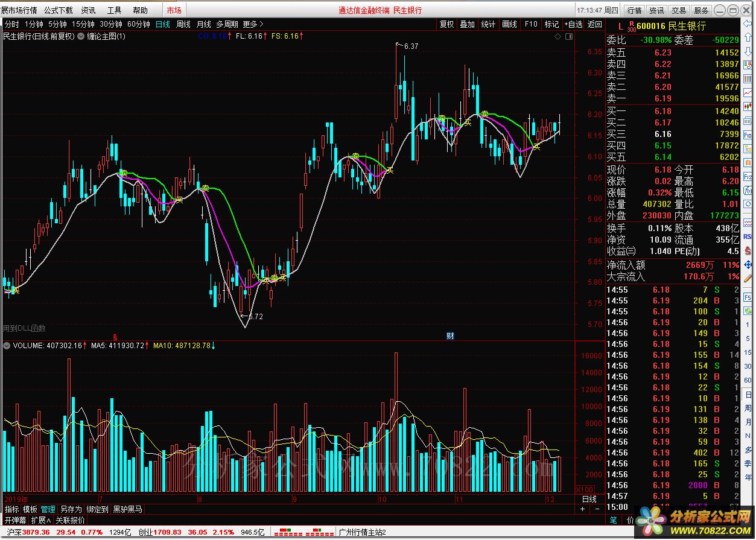The width and height of the screenshot is (756, 540).
Task: Click the 关联报价 button at bottom
Action: pyautogui.click(x=70, y=519)
